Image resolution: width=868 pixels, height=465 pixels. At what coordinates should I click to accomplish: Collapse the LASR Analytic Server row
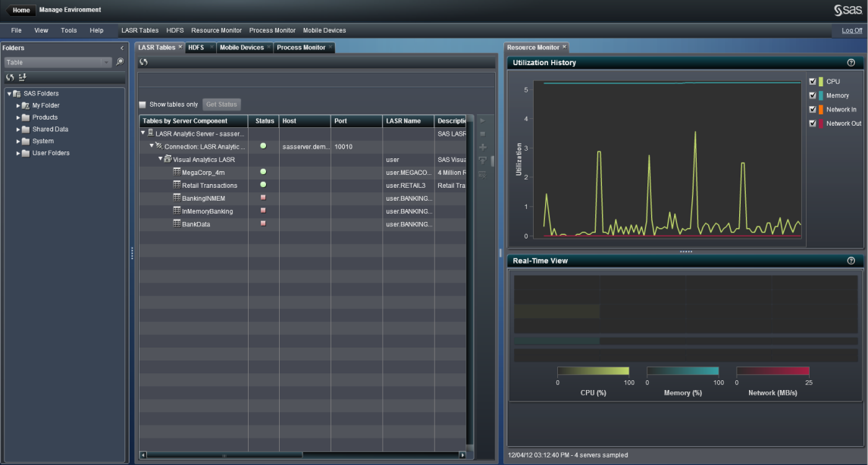tap(143, 133)
